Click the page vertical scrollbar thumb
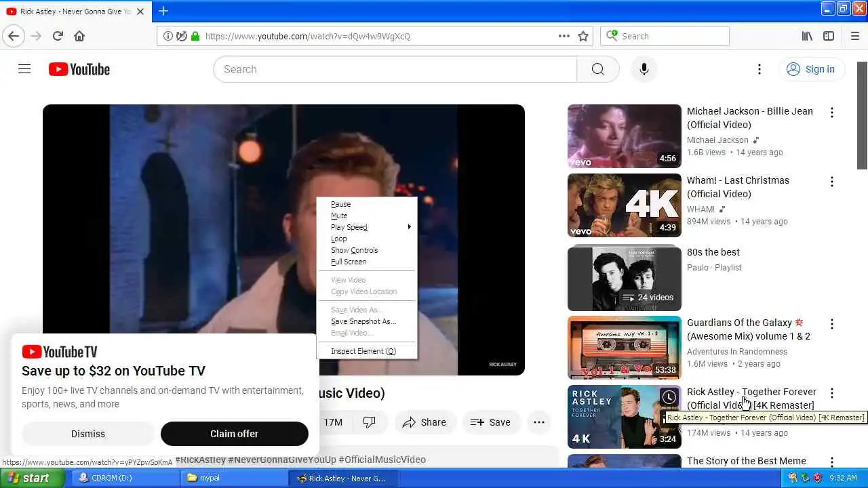The height and width of the screenshot is (488, 868). [x=862, y=115]
